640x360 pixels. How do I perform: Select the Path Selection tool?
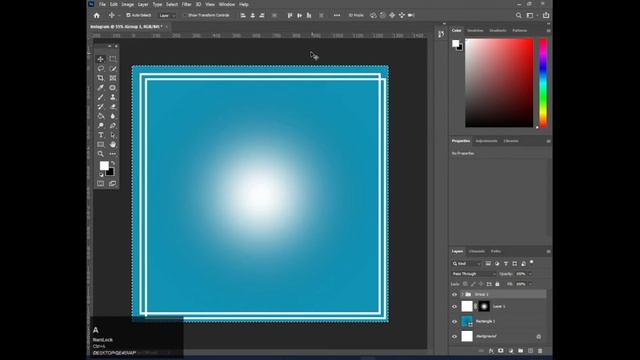coord(113,135)
